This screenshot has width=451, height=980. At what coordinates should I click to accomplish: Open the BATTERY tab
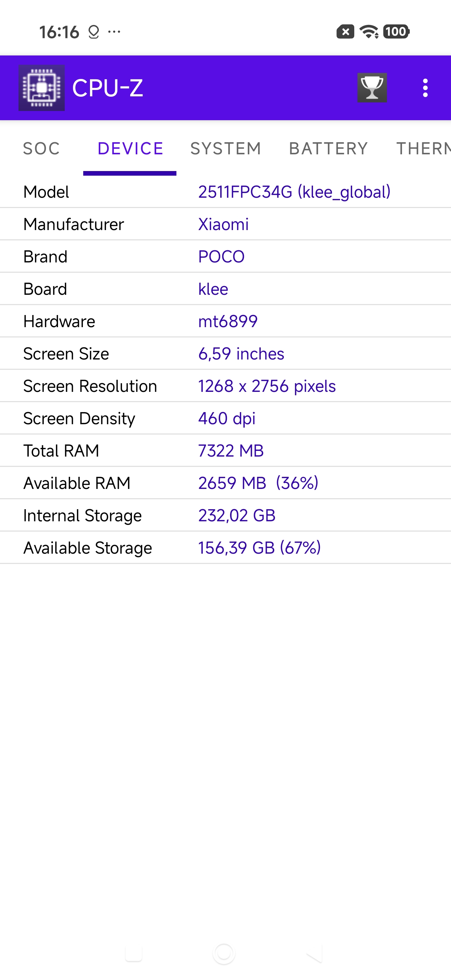(328, 148)
